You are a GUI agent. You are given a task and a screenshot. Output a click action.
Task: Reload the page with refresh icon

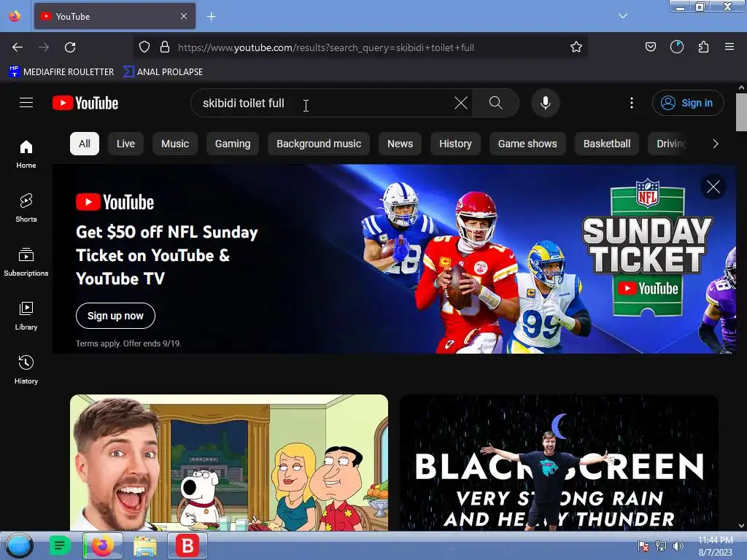(x=70, y=47)
